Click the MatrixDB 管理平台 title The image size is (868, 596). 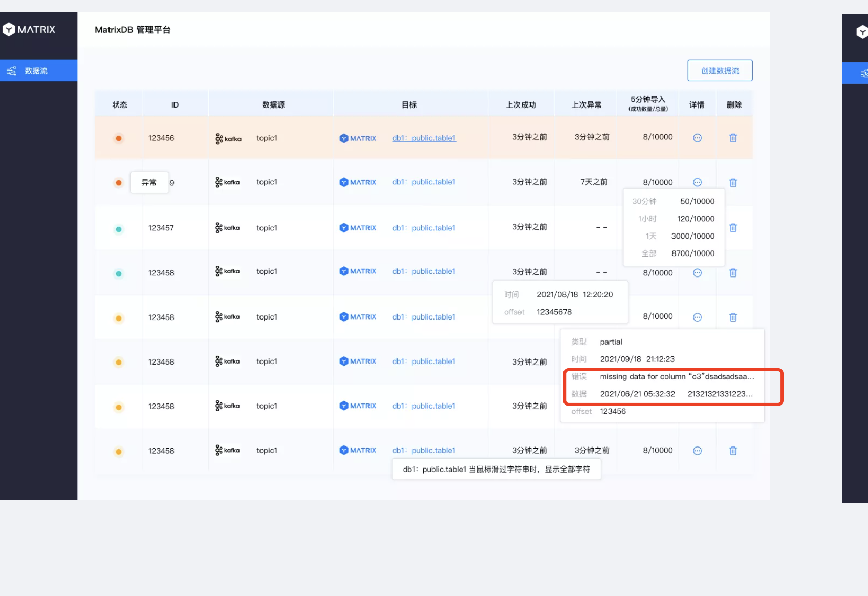coord(133,30)
